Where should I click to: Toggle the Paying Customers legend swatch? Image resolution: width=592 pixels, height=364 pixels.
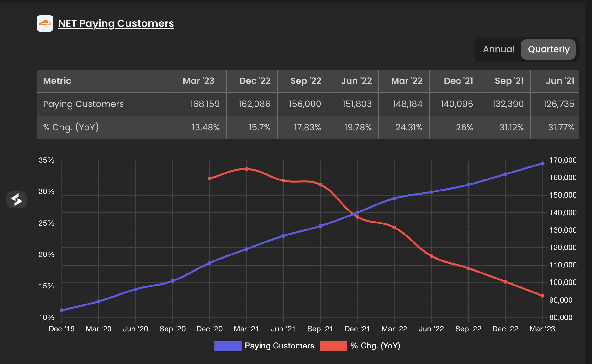pos(228,346)
